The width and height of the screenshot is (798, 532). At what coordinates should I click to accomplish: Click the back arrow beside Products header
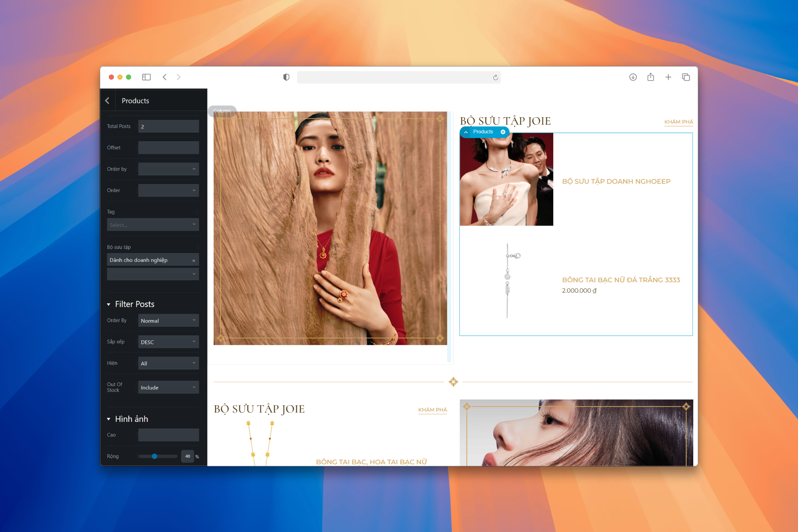107,101
